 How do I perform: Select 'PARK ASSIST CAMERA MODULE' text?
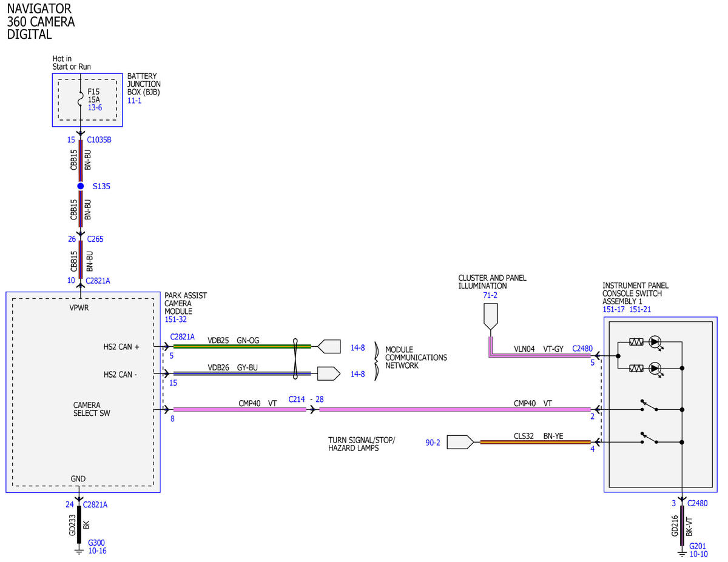pyautogui.click(x=186, y=303)
